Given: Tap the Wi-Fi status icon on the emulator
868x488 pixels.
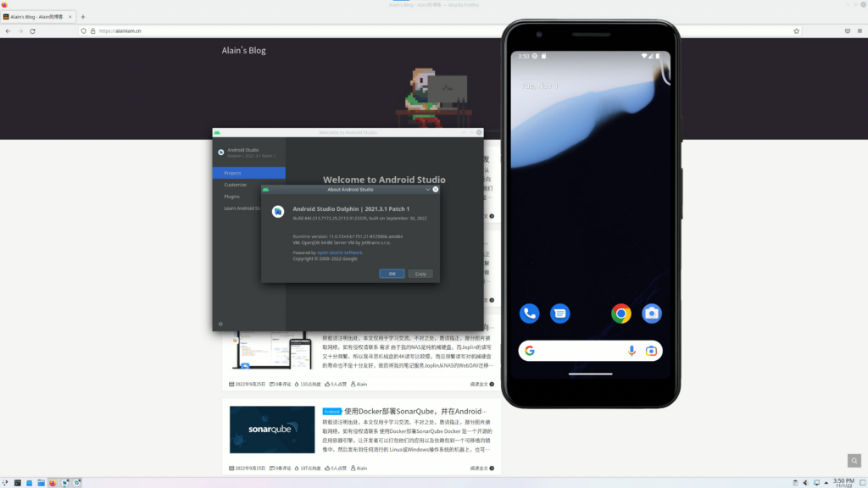Looking at the screenshot, I should pos(644,56).
